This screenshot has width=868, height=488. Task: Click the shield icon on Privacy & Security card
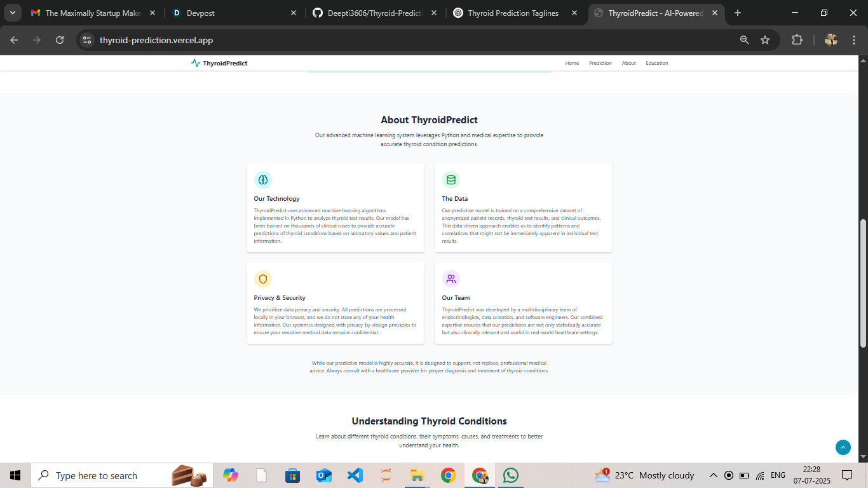[x=263, y=279]
